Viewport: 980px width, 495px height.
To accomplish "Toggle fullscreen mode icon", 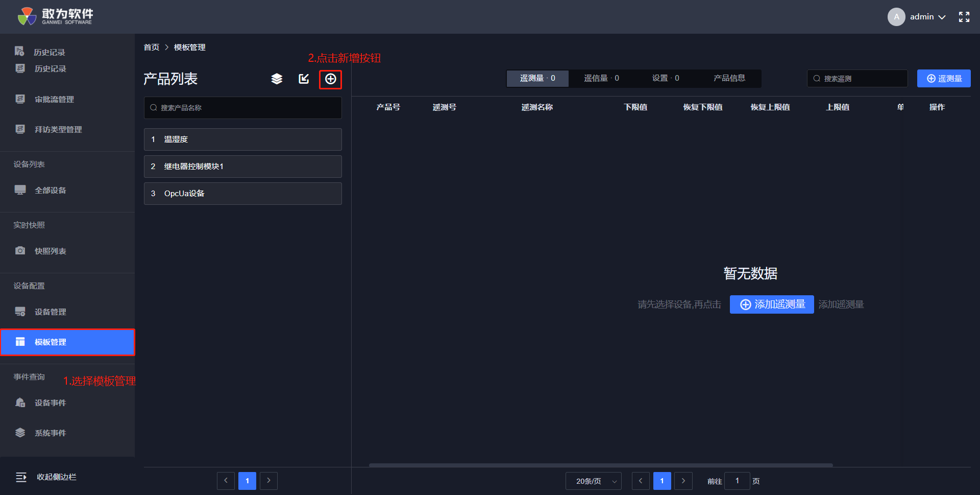I will (x=964, y=17).
